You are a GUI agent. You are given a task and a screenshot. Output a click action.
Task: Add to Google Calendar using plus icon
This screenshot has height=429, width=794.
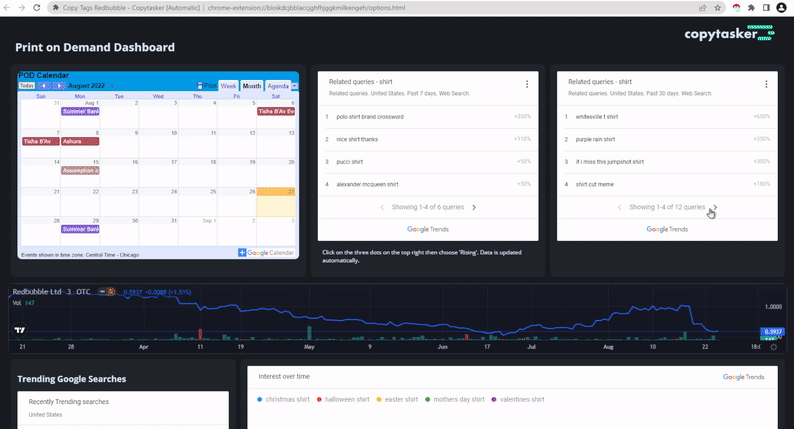(x=242, y=252)
